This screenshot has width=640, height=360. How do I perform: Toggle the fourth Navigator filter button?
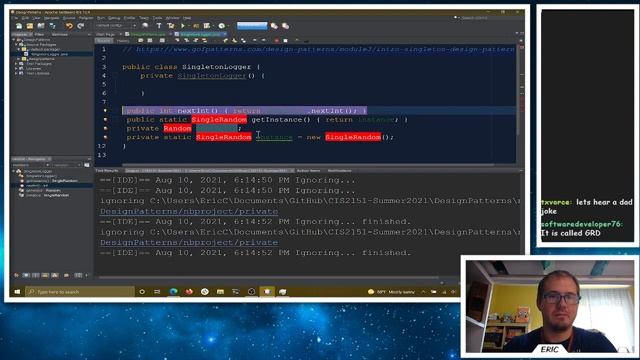click(46, 276)
